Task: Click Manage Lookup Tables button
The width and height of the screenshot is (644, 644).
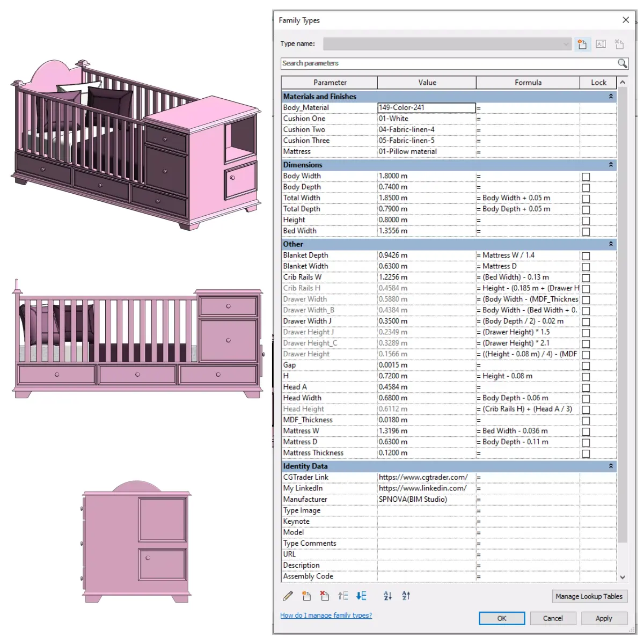Action: [x=589, y=596]
